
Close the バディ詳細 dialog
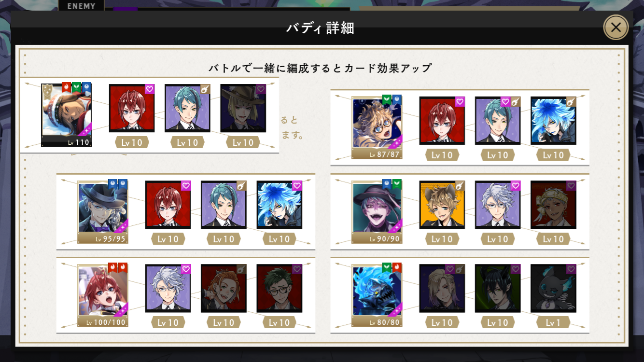tap(616, 28)
